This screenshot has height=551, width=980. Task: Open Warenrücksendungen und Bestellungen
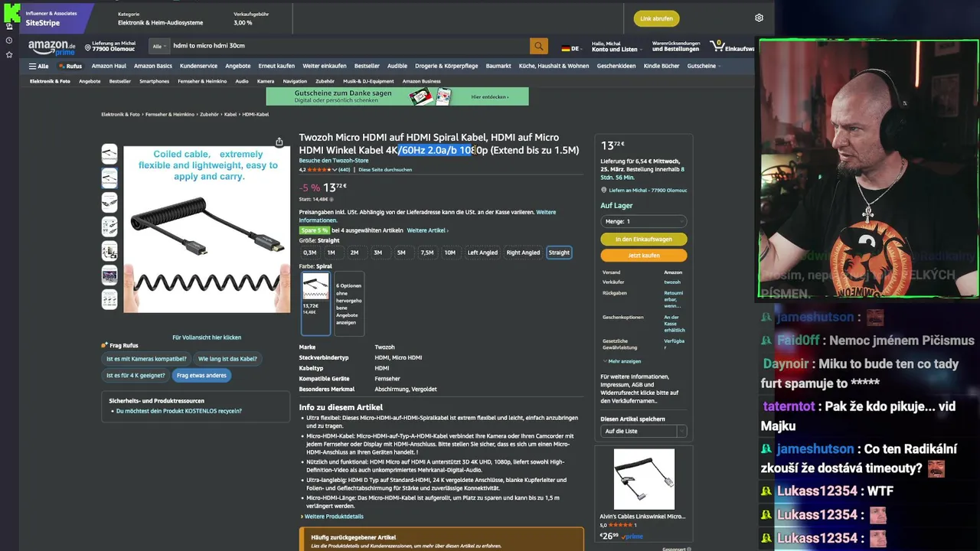point(676,47)
